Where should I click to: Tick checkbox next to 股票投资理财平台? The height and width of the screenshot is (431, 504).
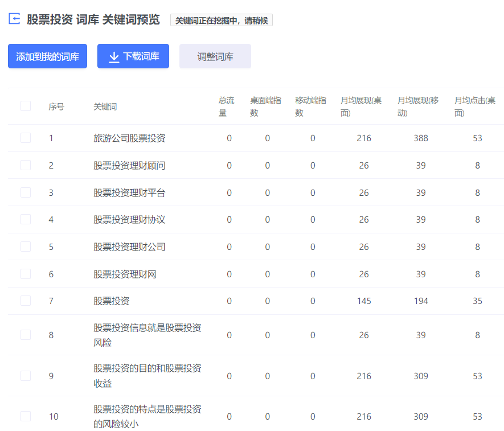pyautogui.click(x=26, y=192)
